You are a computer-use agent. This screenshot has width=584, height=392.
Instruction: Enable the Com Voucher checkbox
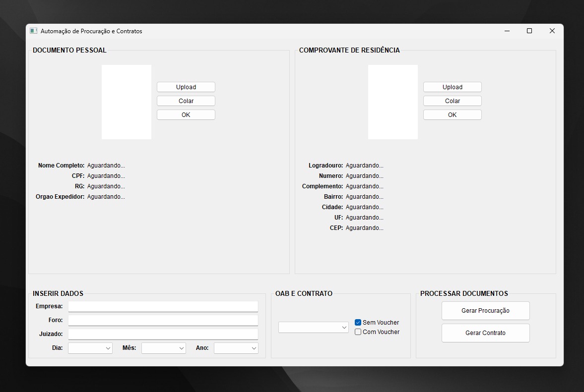[358, 332]
